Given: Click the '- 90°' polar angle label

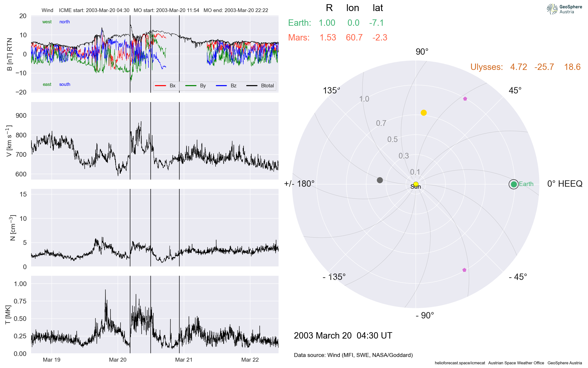Looking at the screenshot, I should click(425, 315).
